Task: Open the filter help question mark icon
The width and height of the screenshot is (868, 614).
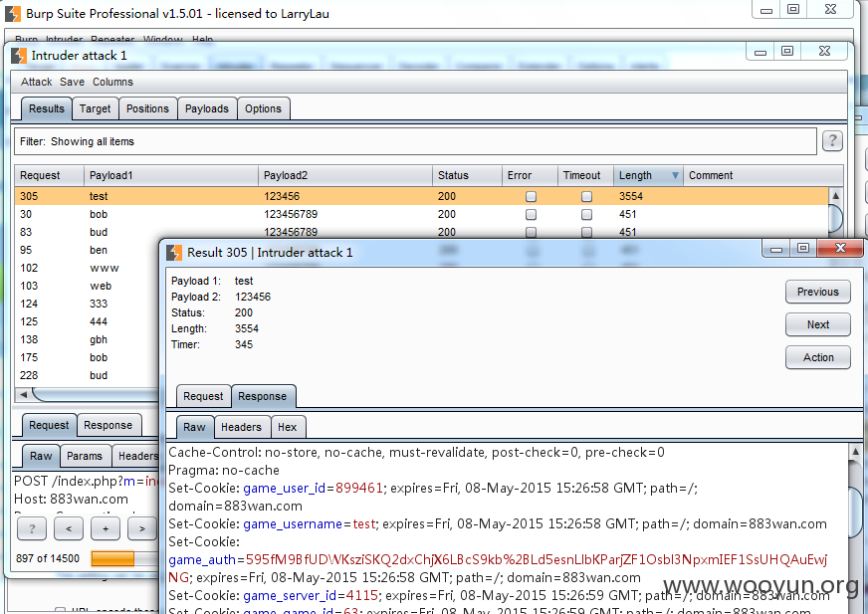Action: 832,141
